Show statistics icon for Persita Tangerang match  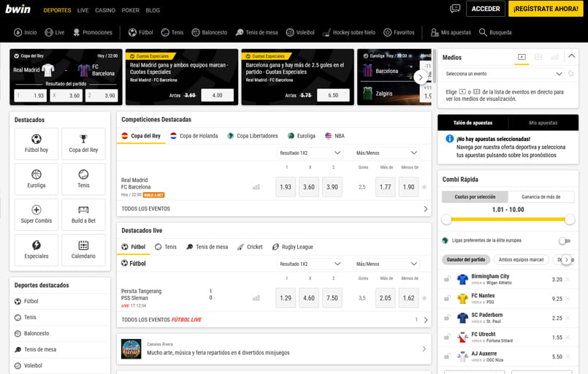[x=256, y=298]
